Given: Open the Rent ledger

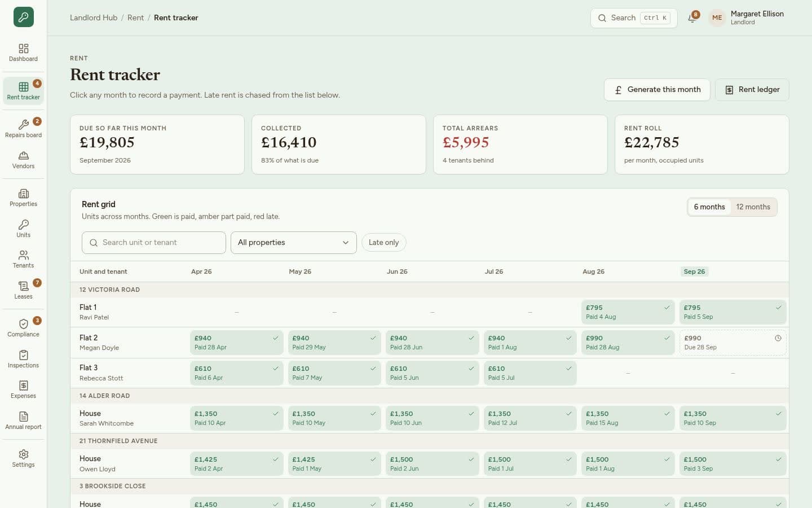Looking at the screenshot, I should [x=752, y=90].
